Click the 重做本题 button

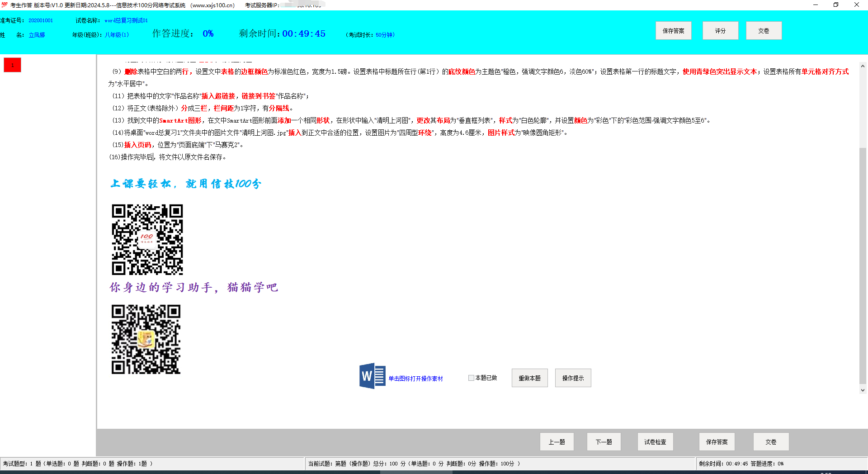click(529, 378)
